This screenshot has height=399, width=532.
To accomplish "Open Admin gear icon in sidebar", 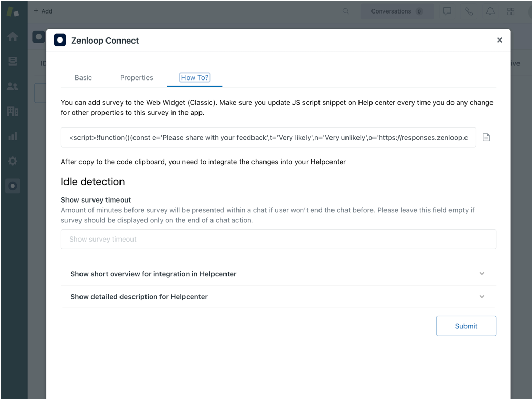I will pos(12,161).
